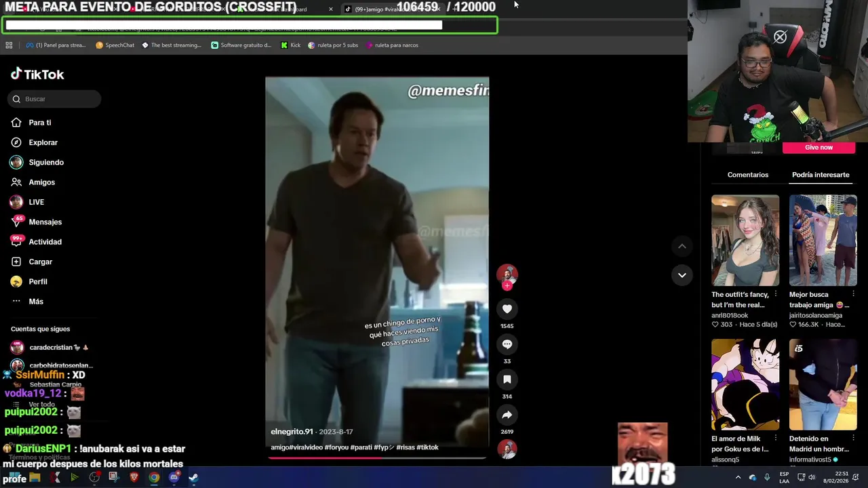Open jairitosolanoamiga user profile
This screenshot has height=488, width=868.
[x=816, y=315]
